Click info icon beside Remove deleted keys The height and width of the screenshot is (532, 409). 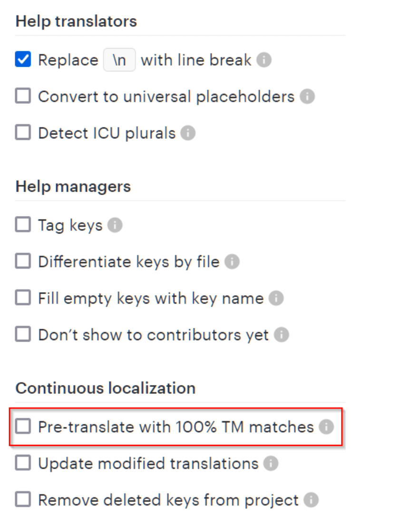311,500
